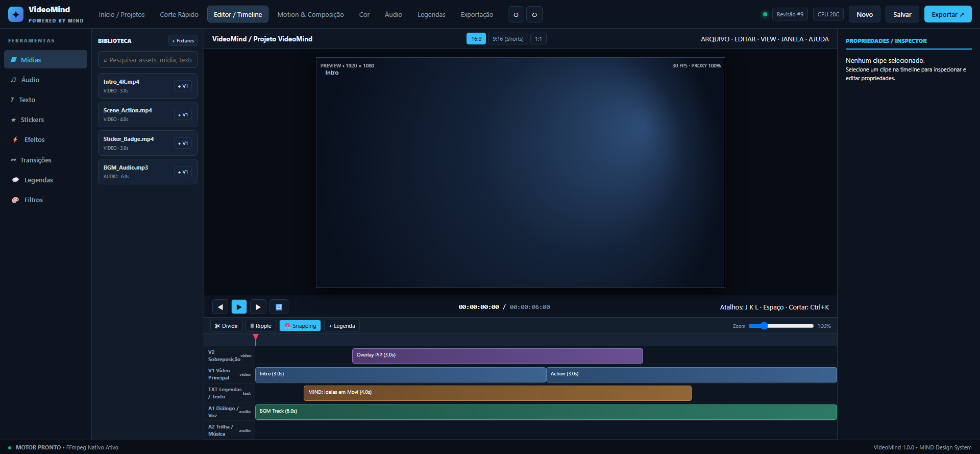The width and height of the screenshot is (980, 454).
Task: Select the Action (3.0s) clip
Action: [x=692, y=375]
